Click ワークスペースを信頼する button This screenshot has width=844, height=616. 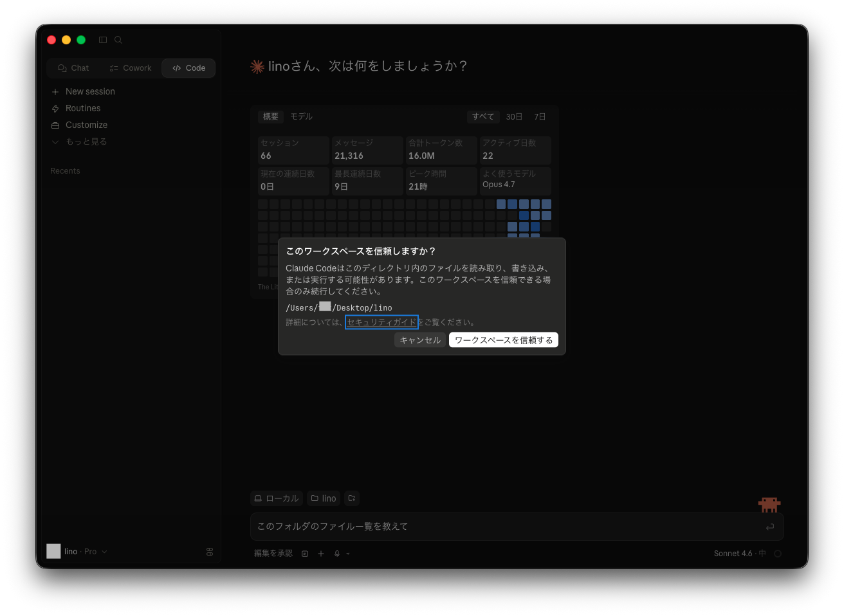coord(504,340)
